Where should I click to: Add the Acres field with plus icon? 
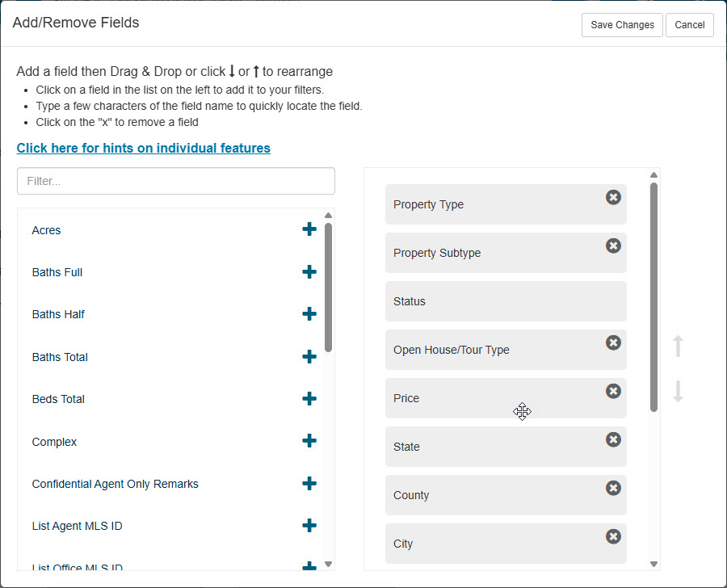(x=309, y=229)
